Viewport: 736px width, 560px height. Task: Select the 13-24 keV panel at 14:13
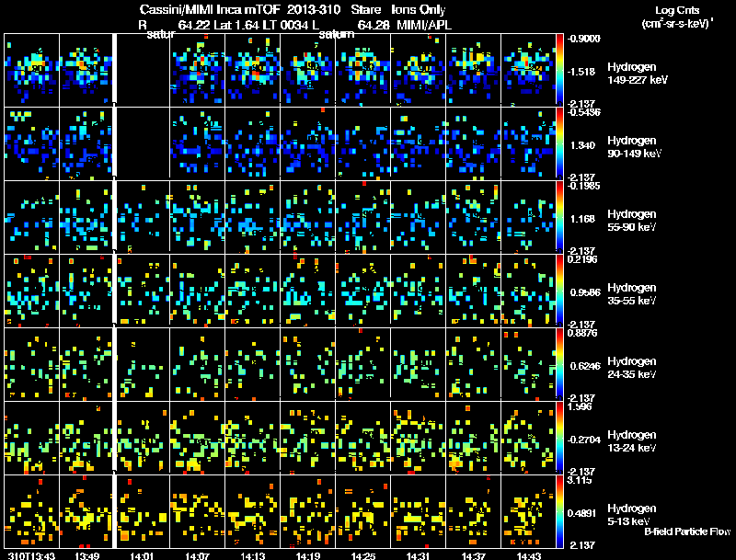click(x=252, y=438)
